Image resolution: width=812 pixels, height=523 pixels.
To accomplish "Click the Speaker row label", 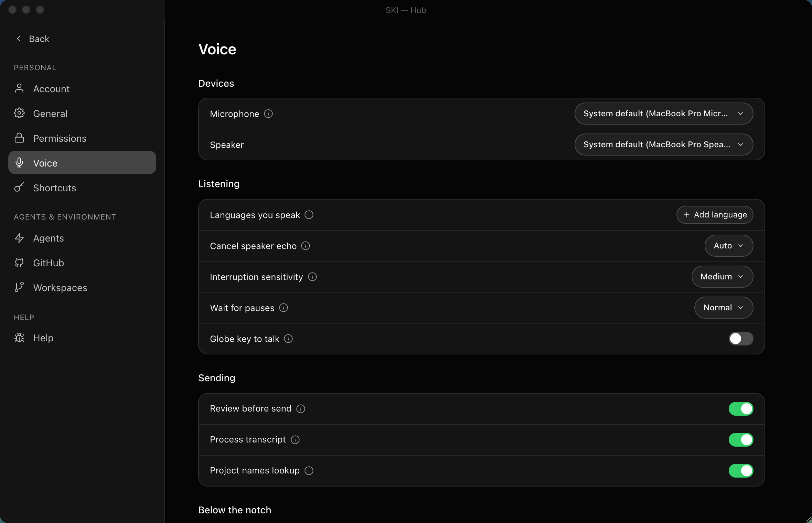I will click(227, 145).
